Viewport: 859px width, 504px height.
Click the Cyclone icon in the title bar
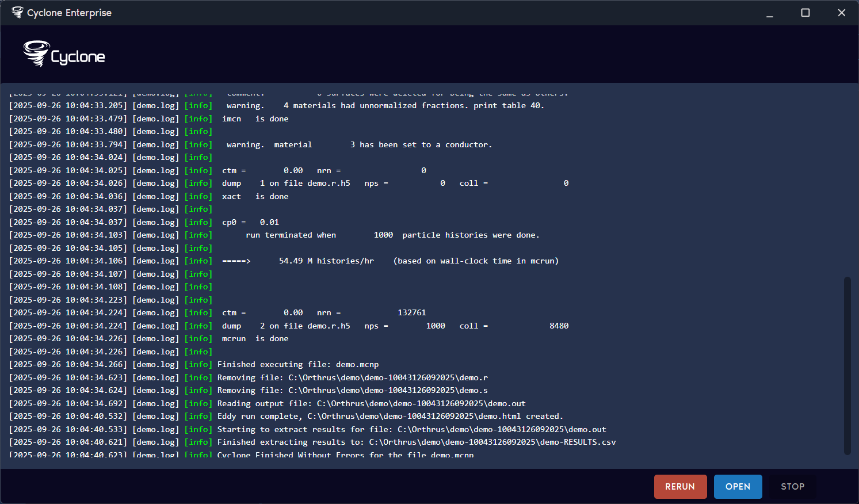pyautogui.click(x=17, y=12)
